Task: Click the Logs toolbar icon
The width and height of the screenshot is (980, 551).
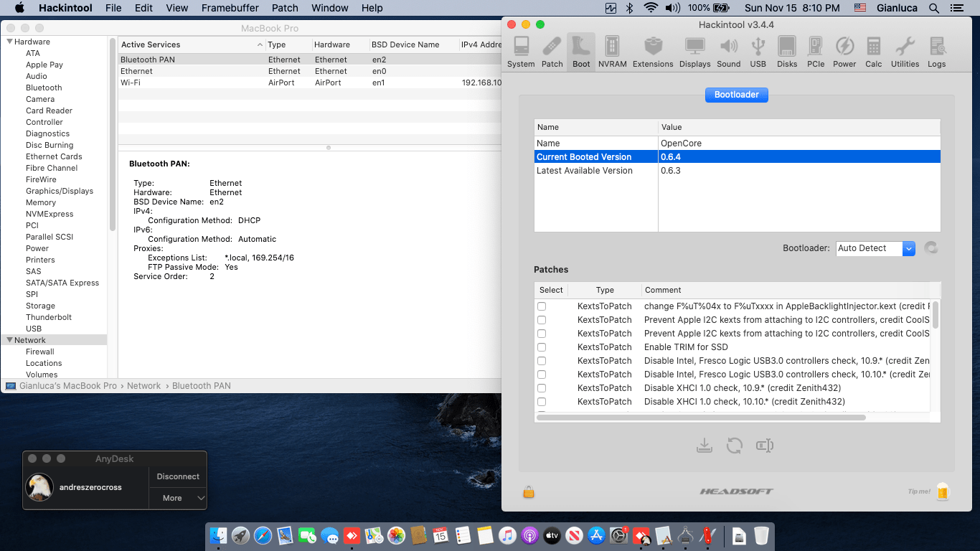Action: click(x=936, y=52)
